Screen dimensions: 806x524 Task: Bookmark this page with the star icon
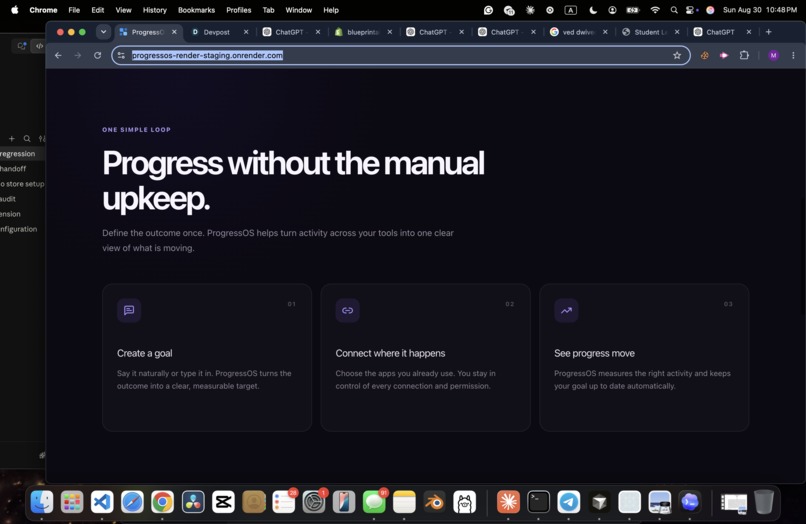[x=676, y=55]
